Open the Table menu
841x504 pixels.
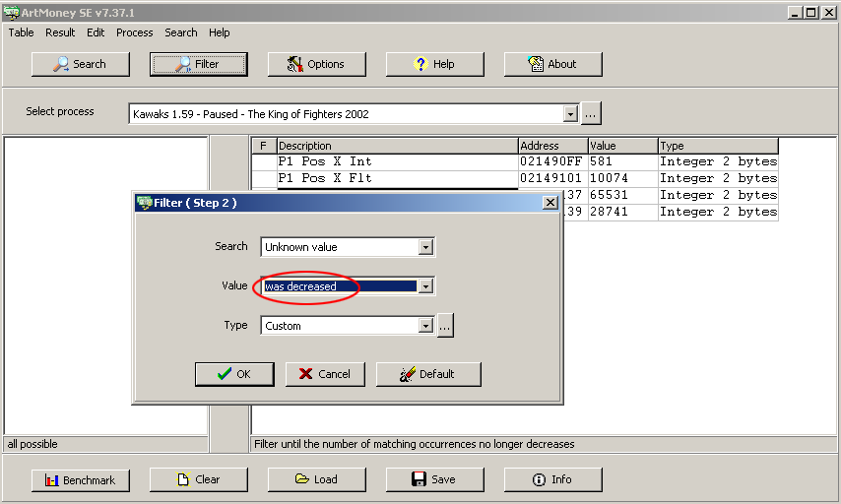(x=21, y=32)
